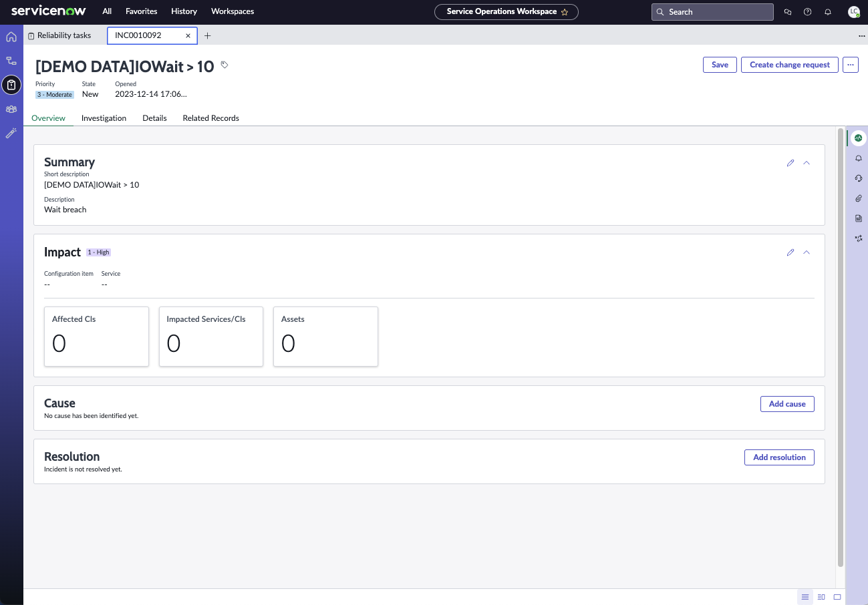
Task: Open the headset agent assist icon
Action: 859,178
